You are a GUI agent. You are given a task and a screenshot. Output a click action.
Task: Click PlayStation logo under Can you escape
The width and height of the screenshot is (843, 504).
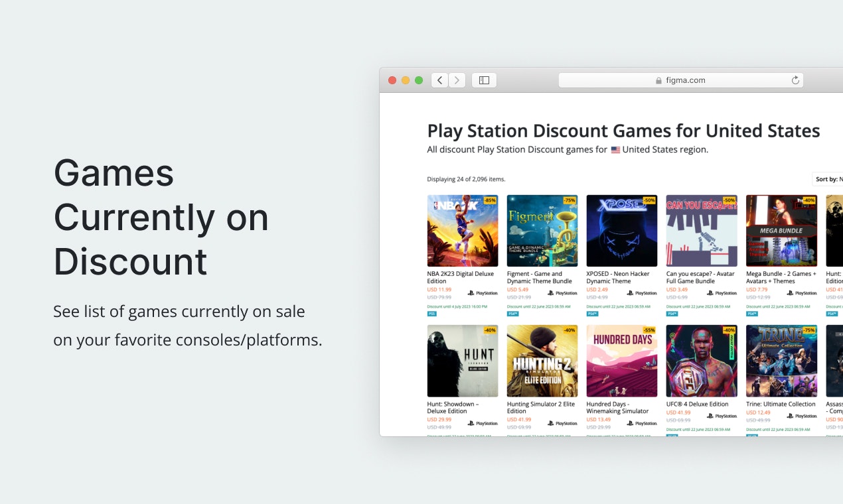click(722, 292)
